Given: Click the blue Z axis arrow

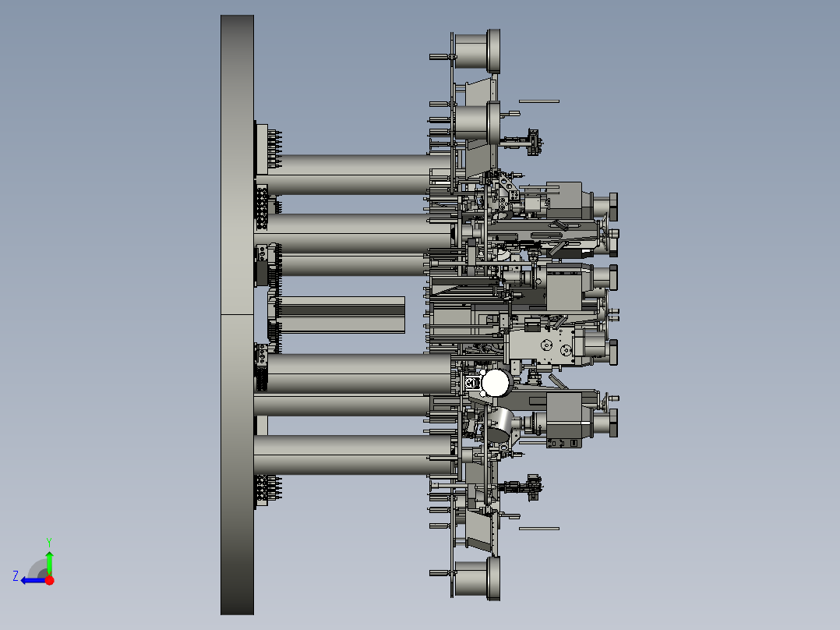Looking at the screenshot, I should [x=34, y=580].
